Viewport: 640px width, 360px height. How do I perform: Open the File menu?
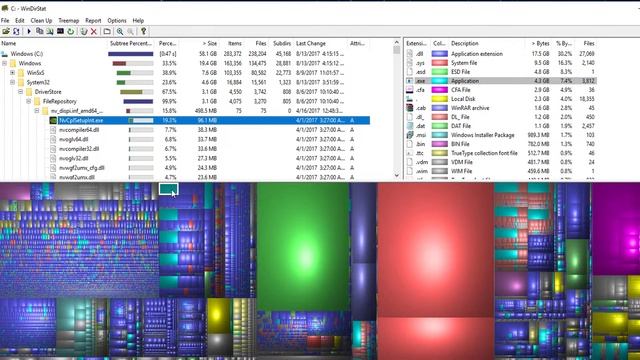pos(5,20)
